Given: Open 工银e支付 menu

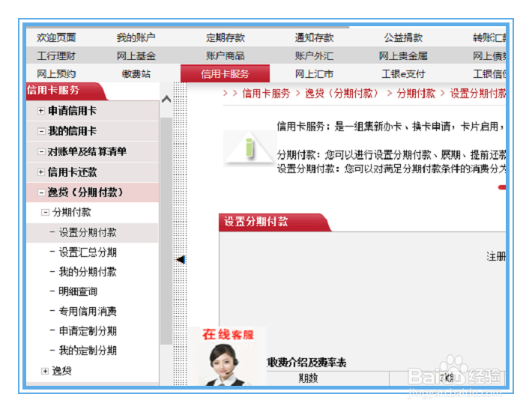Looking at the screenshot, I should coord(403,73).
